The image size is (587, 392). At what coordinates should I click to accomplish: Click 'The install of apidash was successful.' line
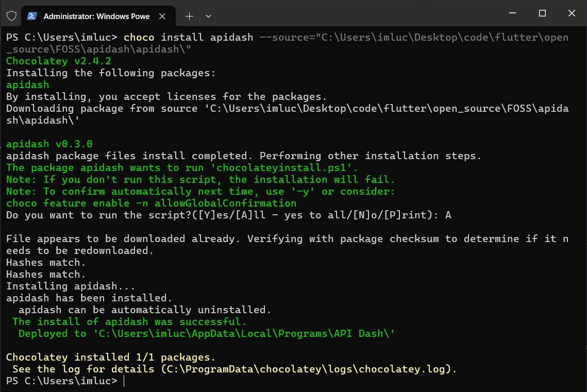pos(129,321)
